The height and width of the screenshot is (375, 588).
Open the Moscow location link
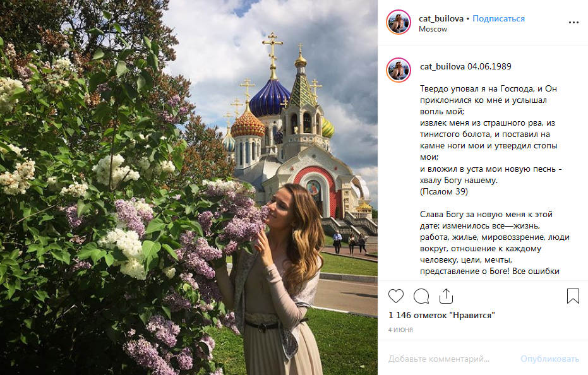pos(433,29)
